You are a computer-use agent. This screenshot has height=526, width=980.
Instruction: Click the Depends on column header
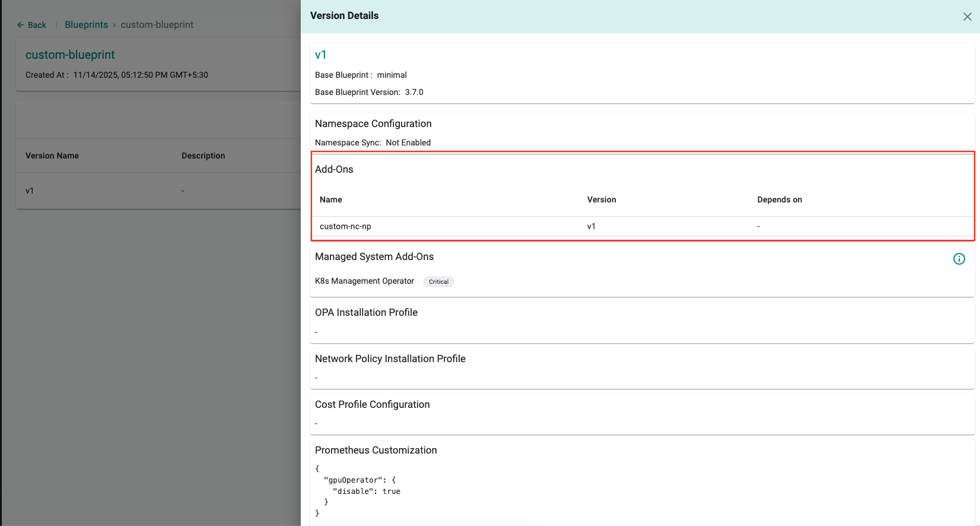pyautogui.click(x=779, y=199)
